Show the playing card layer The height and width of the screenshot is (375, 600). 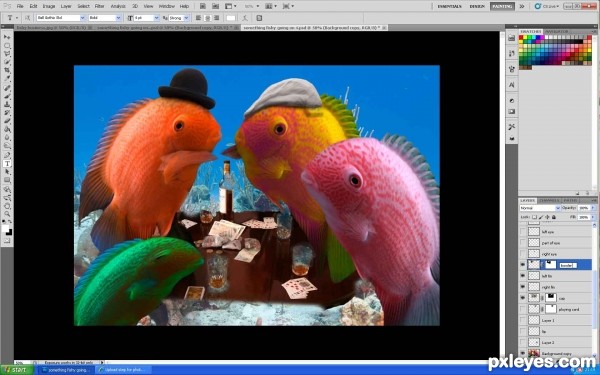pyautogui.click(x=523, y=309)
